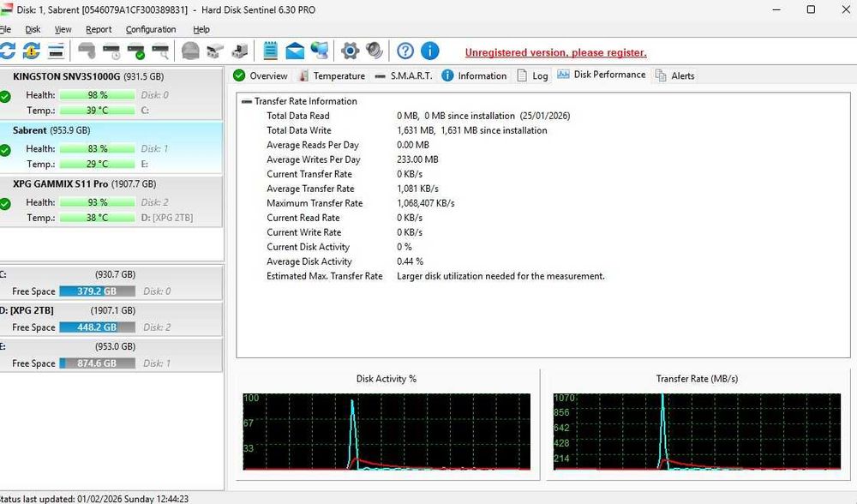Click the Total Data Read row label
Image resolution: width=857 pixels, height=504 pixels.
click(x=298, y=116)
